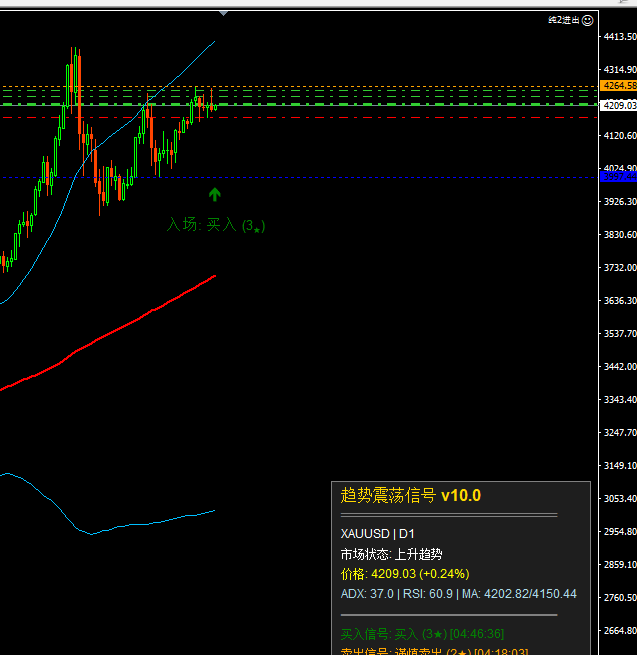Click the smiley face Expert Advisor icon
The height and width of the screenshot is (655, 637).
click(x=587, y=19)
